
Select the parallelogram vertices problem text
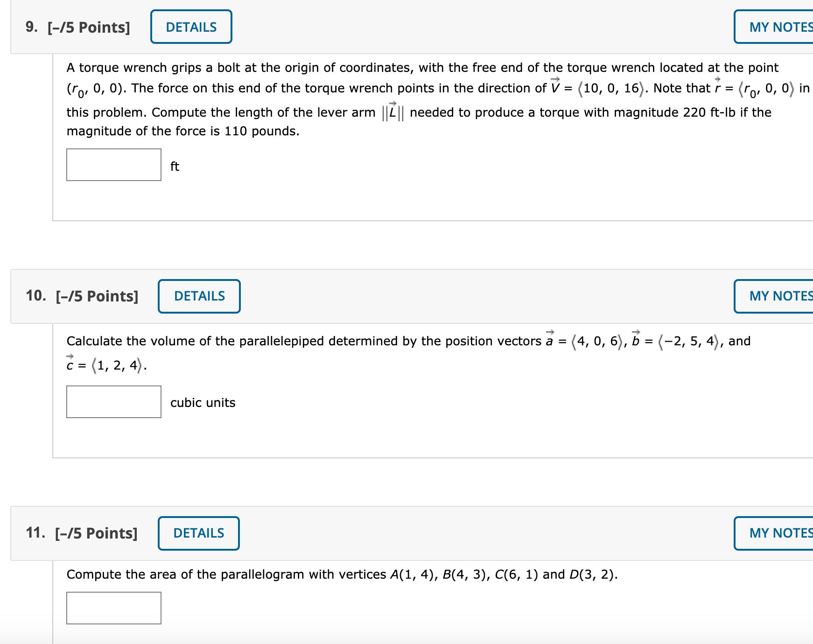[x=341, y=574]
